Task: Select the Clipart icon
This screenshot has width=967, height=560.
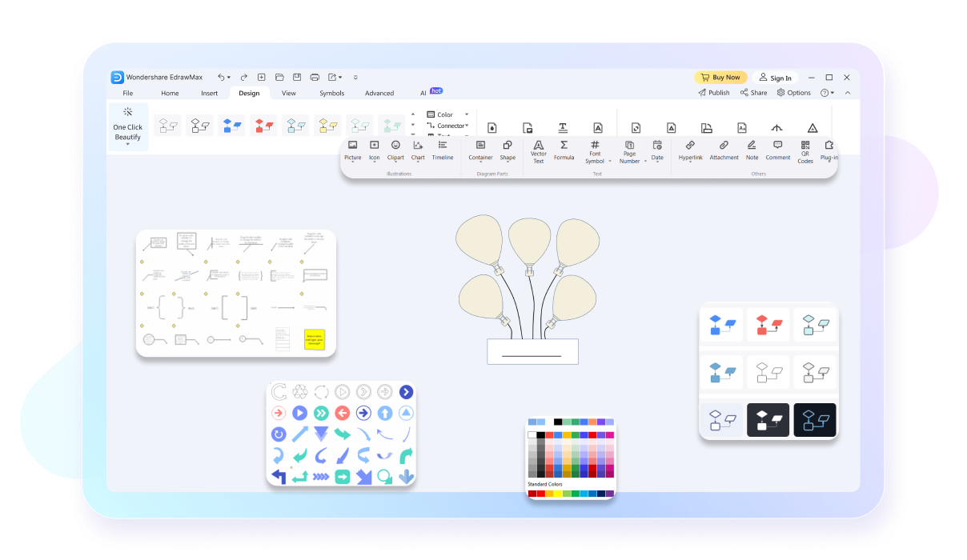Action: click(x=395, y=150)
